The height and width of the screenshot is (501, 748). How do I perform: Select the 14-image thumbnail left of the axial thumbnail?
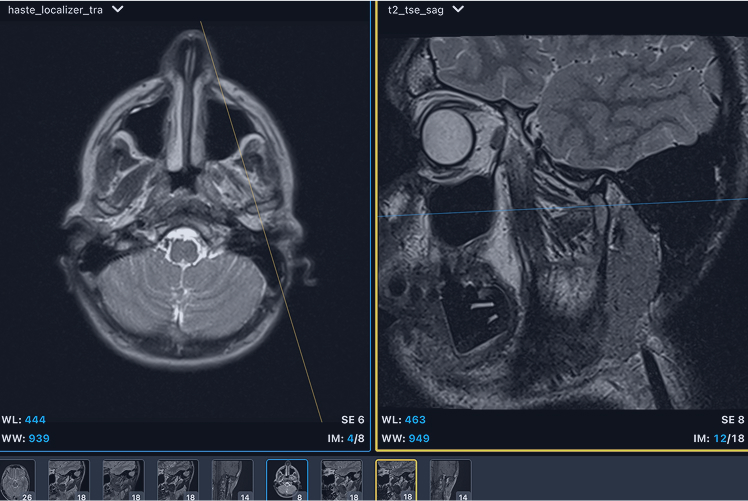232,480
